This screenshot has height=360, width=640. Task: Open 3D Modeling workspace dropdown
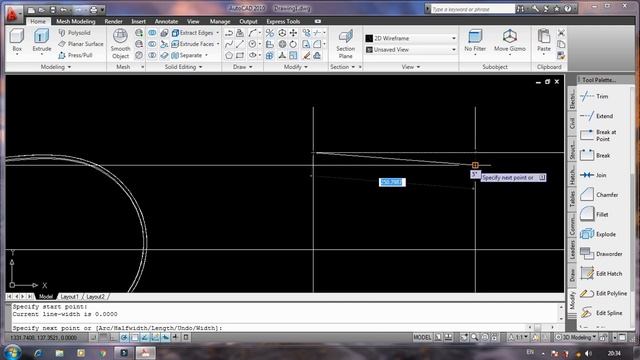tap(576, 338)
